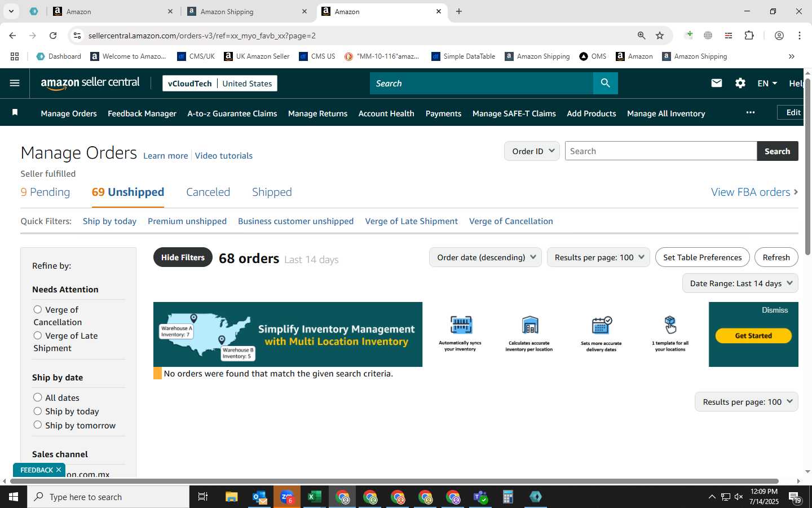Open the bookmarks apps grid icon
Image resolution: width=812 pixels, height=508 pixels.
15,56
